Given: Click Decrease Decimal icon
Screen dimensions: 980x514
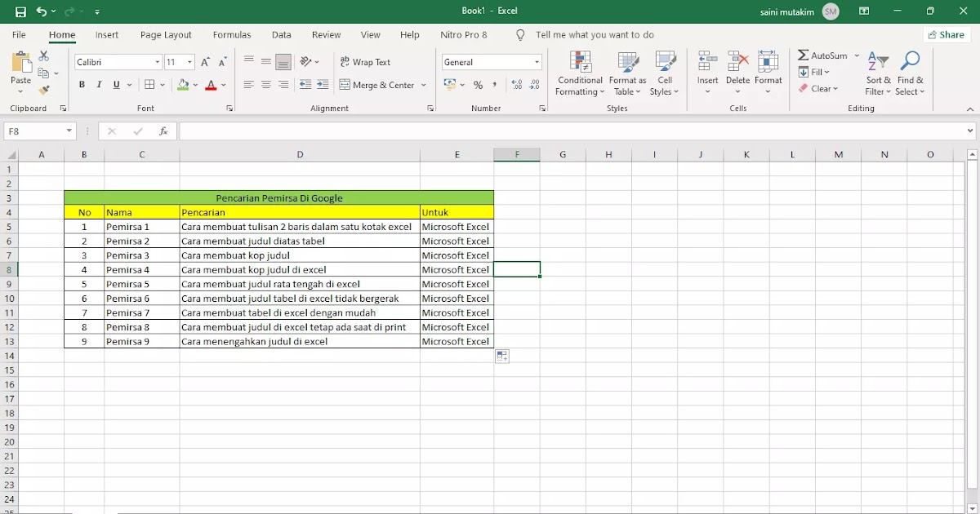Looking at the screenshot, I should pos(535,85).
